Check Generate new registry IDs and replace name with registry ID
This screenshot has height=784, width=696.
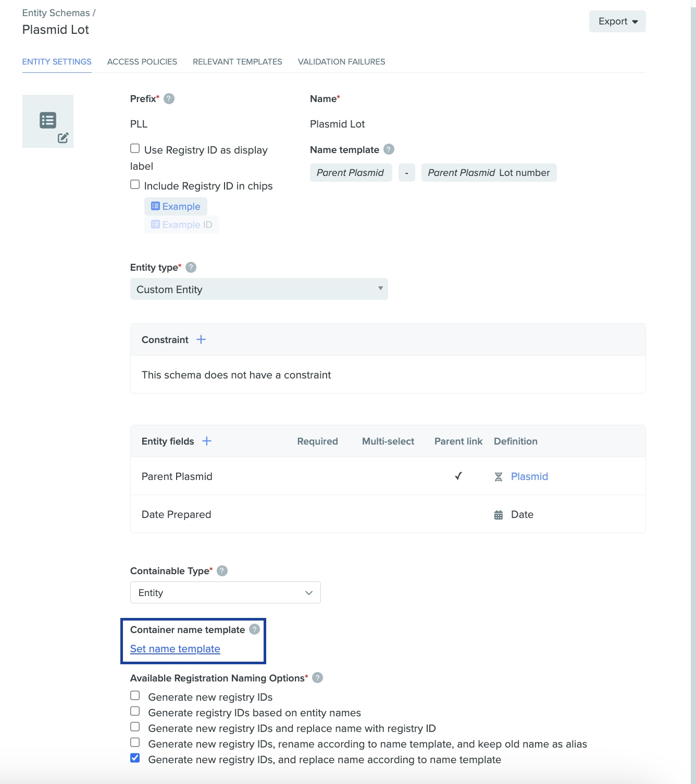[135, 727]
